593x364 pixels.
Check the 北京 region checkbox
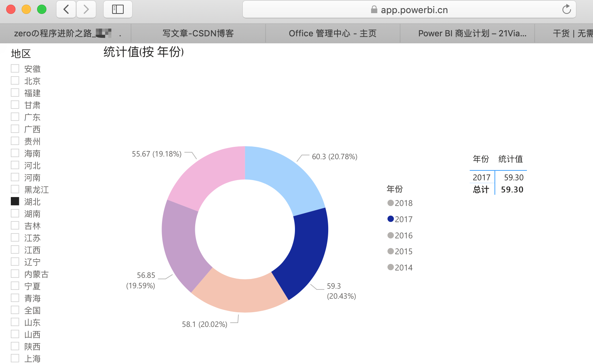15,80
